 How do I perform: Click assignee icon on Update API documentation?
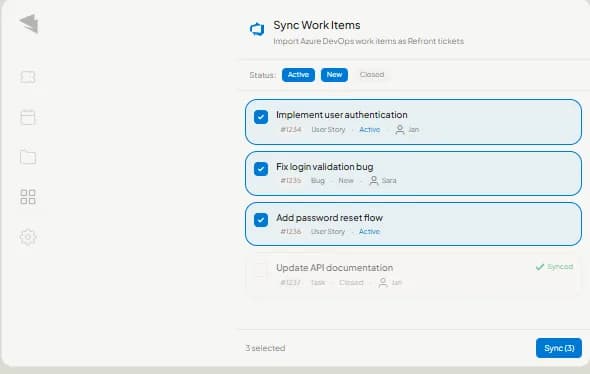point(383,283)
